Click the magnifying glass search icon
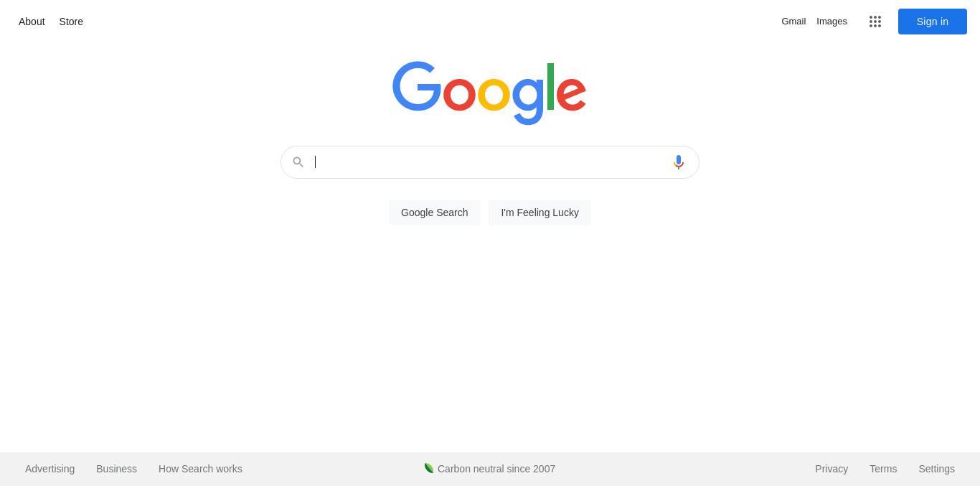The width and height of the screenshot is (980, 486). (x=298, y=162)
